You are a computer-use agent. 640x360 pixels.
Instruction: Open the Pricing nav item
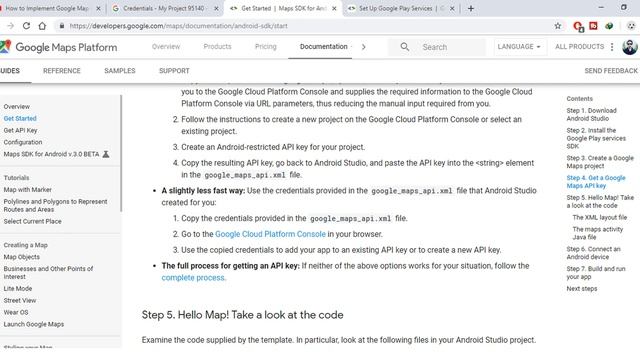pyautogui.click(x=266, y=47)
